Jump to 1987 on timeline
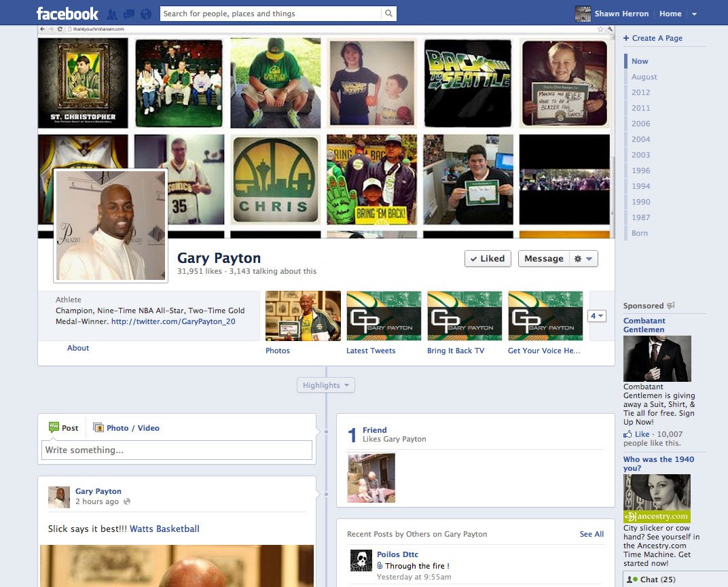 (640, 217)
